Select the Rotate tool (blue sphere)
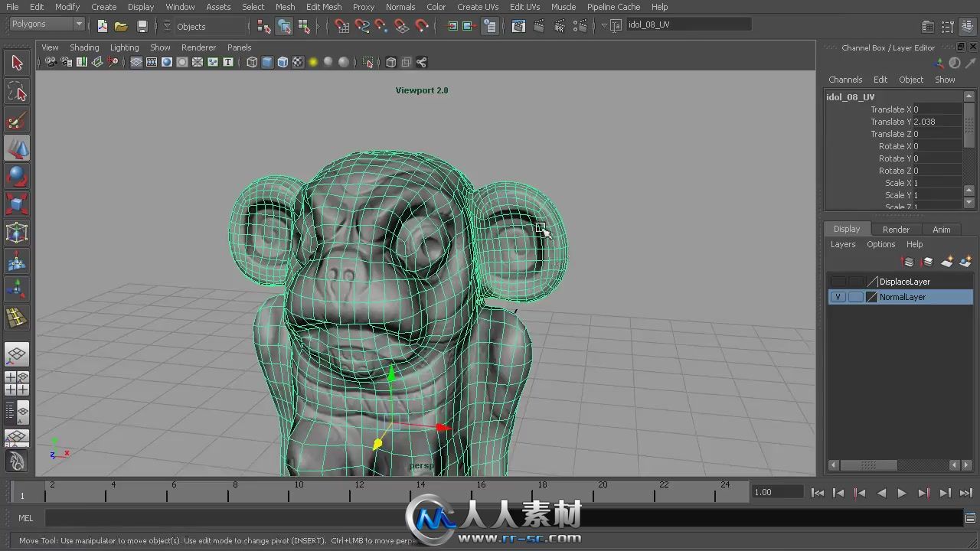Viewport: 980px width, 551px height. (17, 177)
